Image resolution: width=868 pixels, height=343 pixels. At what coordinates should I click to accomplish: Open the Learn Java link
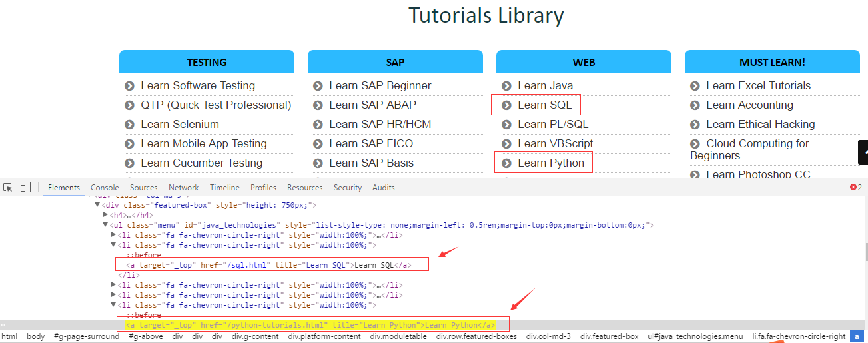pyautogui.click(x=545, y=86)
